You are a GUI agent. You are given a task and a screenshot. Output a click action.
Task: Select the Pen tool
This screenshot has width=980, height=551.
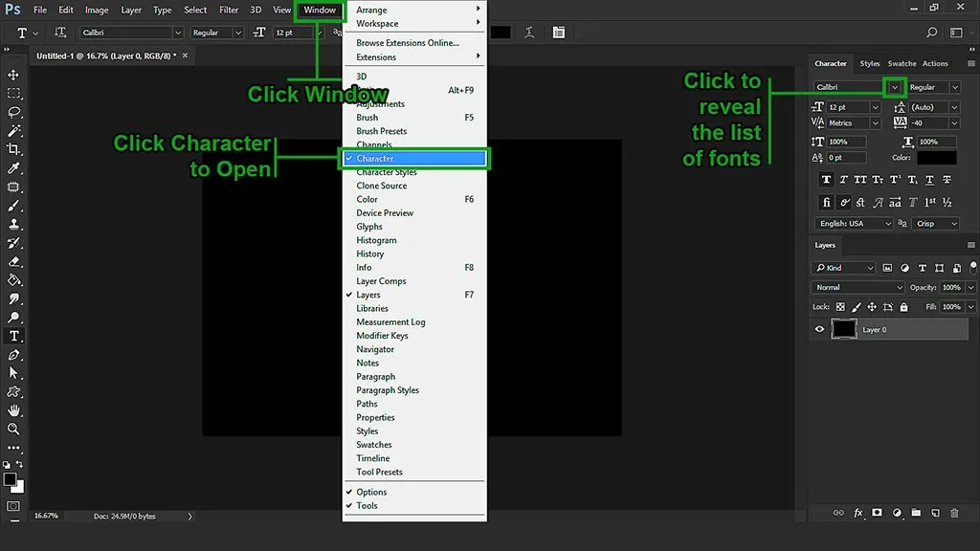coord(13,355)
